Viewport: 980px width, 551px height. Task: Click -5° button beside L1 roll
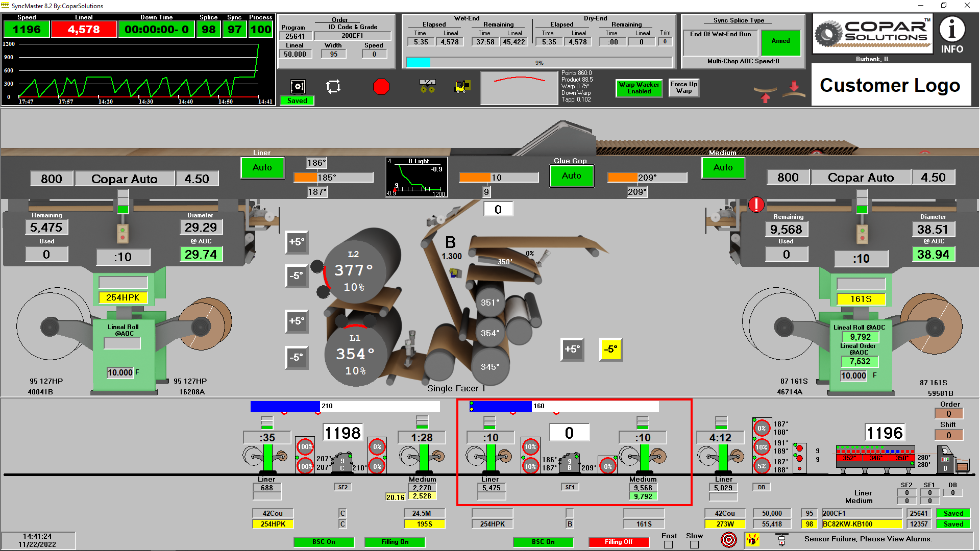tap(297, 357)
